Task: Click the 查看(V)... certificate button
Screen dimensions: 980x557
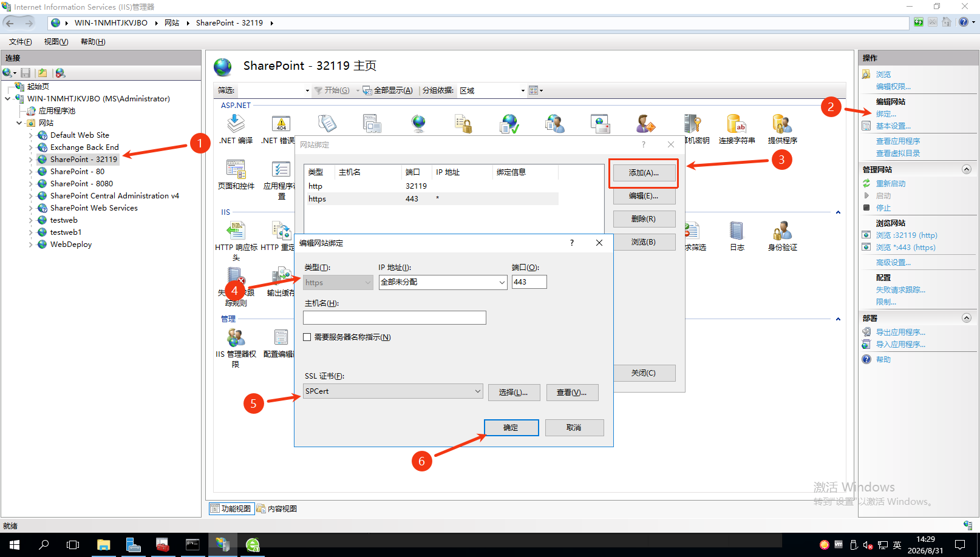Action: [572, 393]
